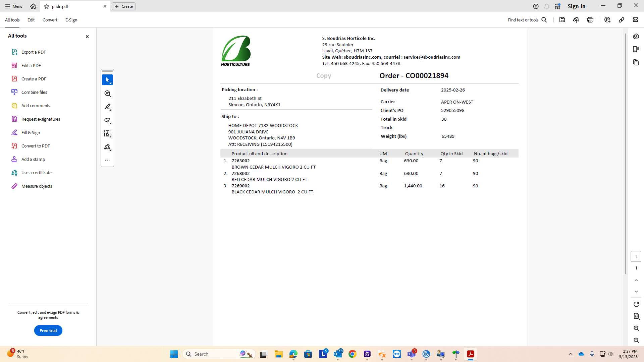Screen dimensions: 644x362
Task: Open the print document icon
Action: pyautogui.click(x=590, y=20)
